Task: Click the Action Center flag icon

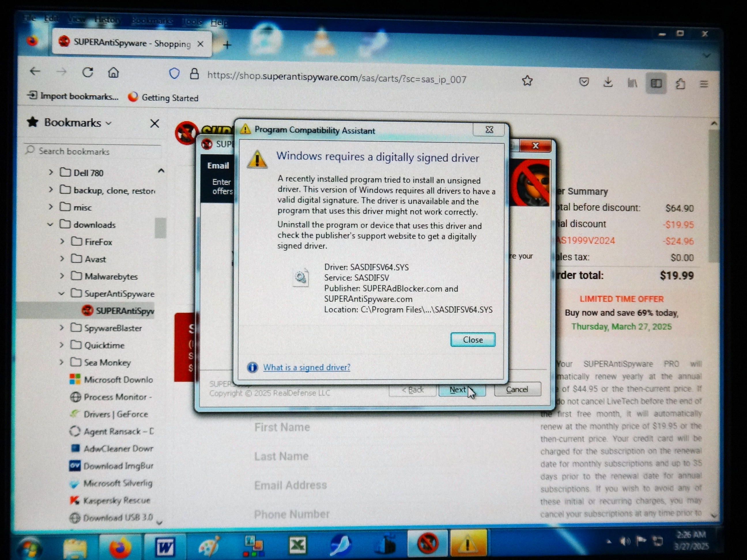Action: 641,541
